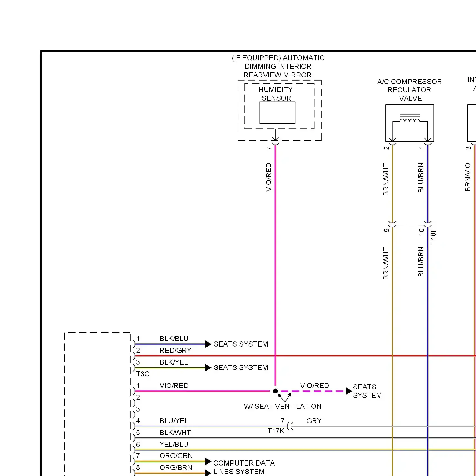Click the BRN/WHT label above the T10F connector
The image size is (476, 476).
(x=386, y=179)
